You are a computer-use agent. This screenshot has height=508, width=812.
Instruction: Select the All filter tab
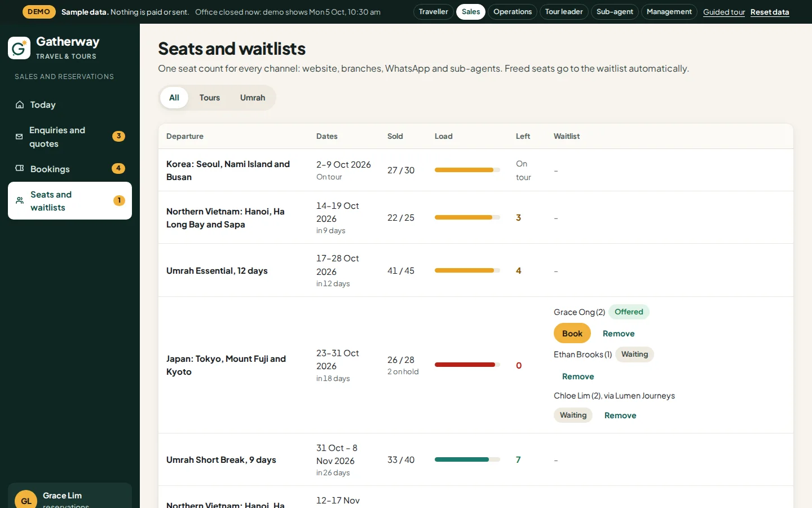pos(174,98)
